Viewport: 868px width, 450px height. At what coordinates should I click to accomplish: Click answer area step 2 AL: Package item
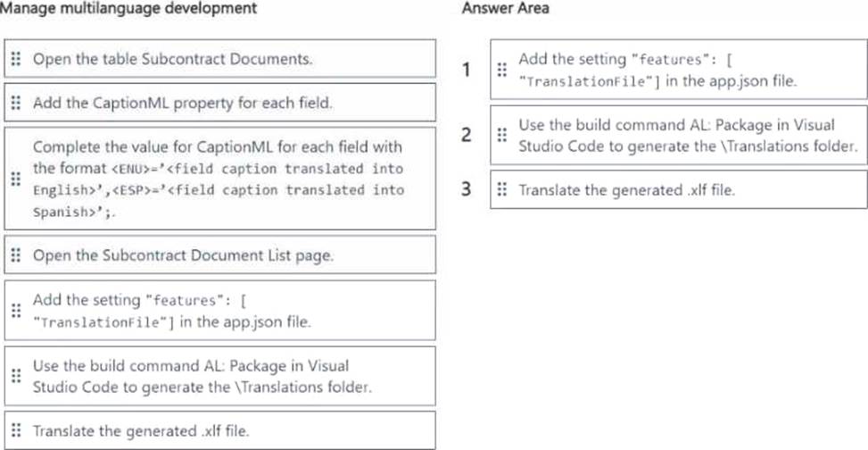click(x=679, y=135)
